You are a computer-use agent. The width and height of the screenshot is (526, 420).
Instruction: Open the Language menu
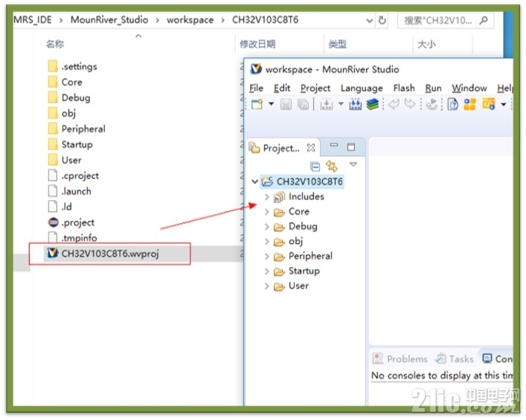click(x=362, y=88)
